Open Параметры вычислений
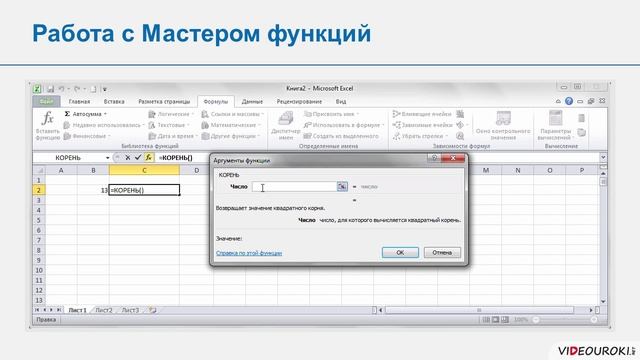The image size is (640, 360). coord(555,125)
